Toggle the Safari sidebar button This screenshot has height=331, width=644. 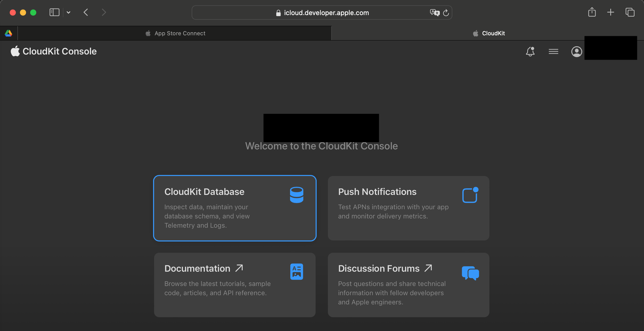54,12
